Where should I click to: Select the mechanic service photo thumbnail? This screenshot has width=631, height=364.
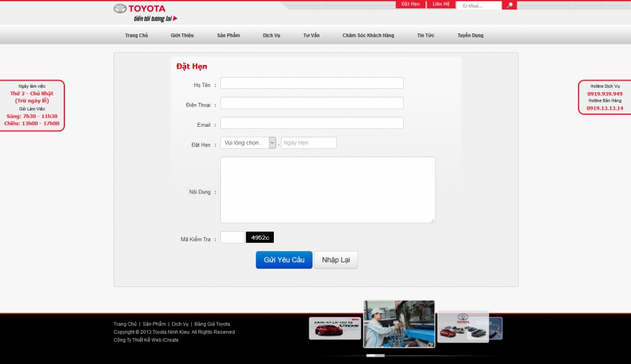pos(399,324)
